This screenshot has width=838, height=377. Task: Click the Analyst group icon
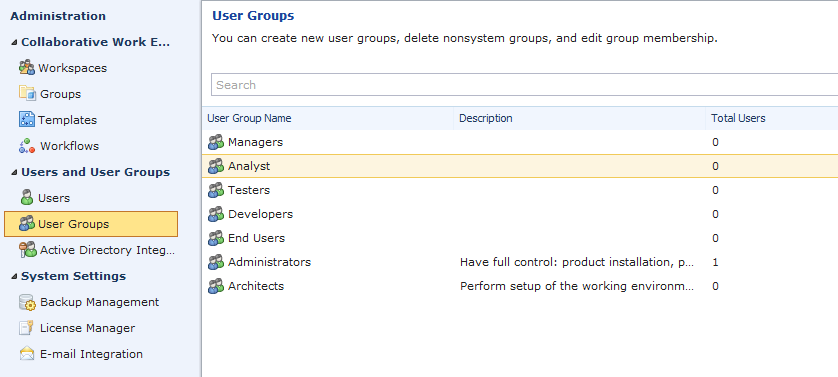click(x=216, y=166)
